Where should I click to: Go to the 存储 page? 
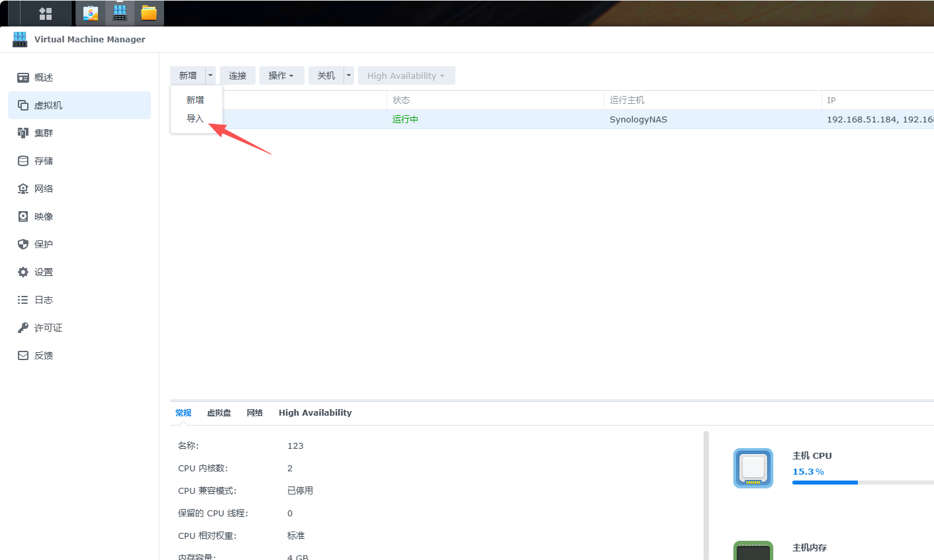(x=43, y=160)
